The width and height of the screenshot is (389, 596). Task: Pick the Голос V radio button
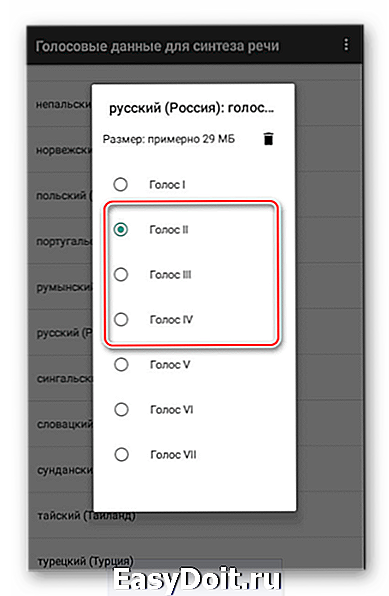point(121,365)
